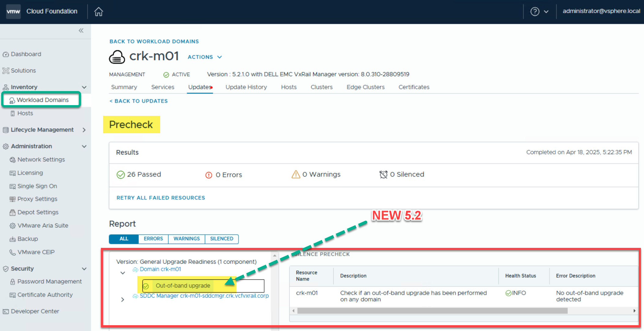
Task: Select Out-of-band upgrade tree item
Action: 183,286
